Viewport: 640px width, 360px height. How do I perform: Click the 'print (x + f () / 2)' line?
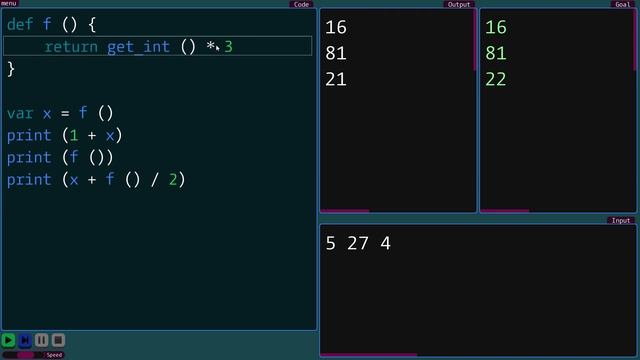(x=96, y=179)
